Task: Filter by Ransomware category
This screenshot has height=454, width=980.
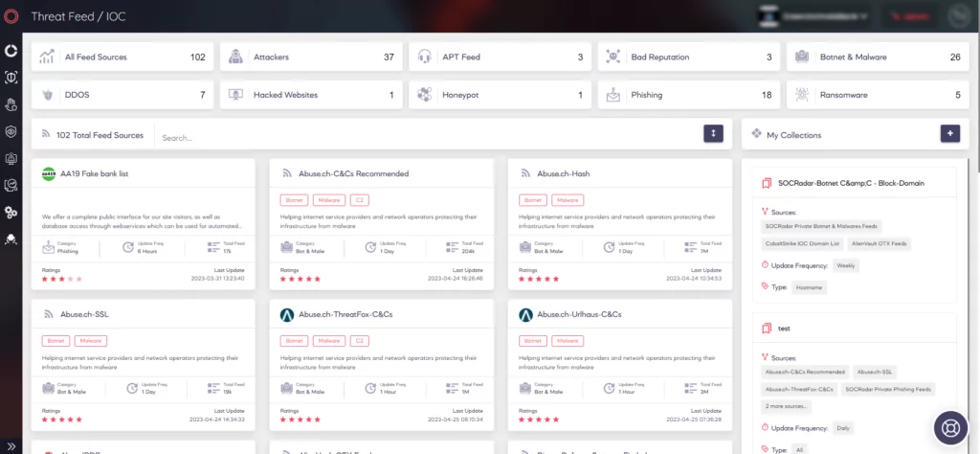Action: 878,95
